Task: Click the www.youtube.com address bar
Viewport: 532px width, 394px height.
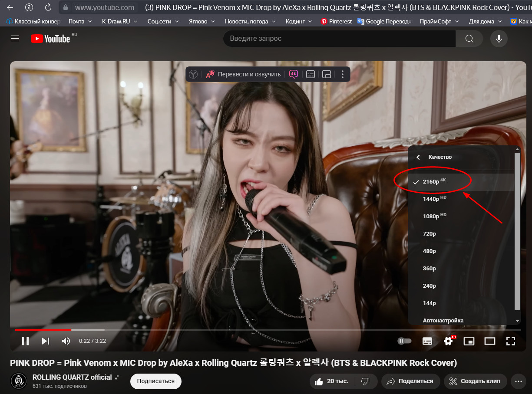Action: (x=104, y=7)
